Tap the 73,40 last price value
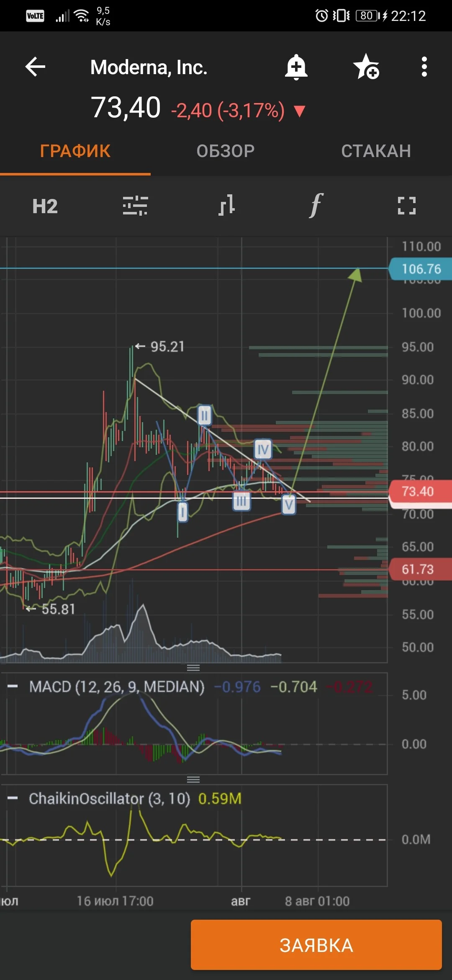 click(126, 108)
